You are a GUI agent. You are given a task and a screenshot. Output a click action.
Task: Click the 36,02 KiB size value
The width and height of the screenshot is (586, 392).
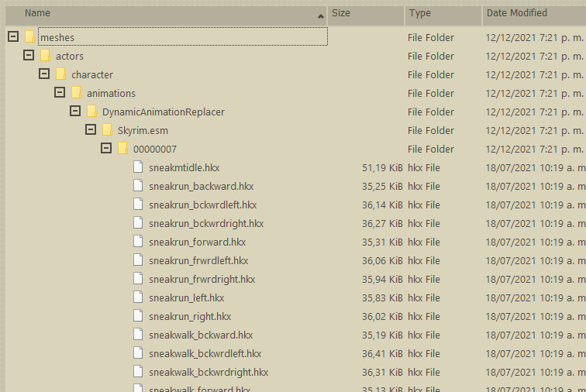pyautogui.click(x=382, y=317)
